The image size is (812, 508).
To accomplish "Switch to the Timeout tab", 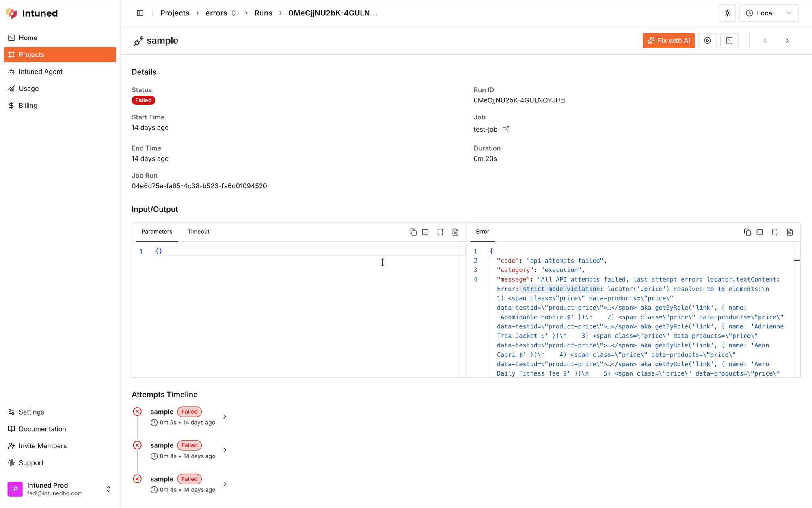I will pyautogui.click(x=198, y=232).
